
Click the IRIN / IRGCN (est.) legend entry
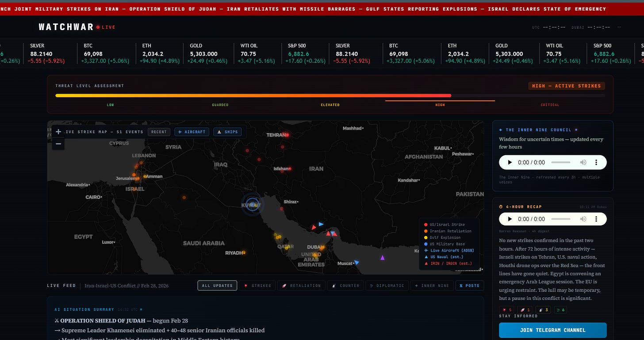448,263
